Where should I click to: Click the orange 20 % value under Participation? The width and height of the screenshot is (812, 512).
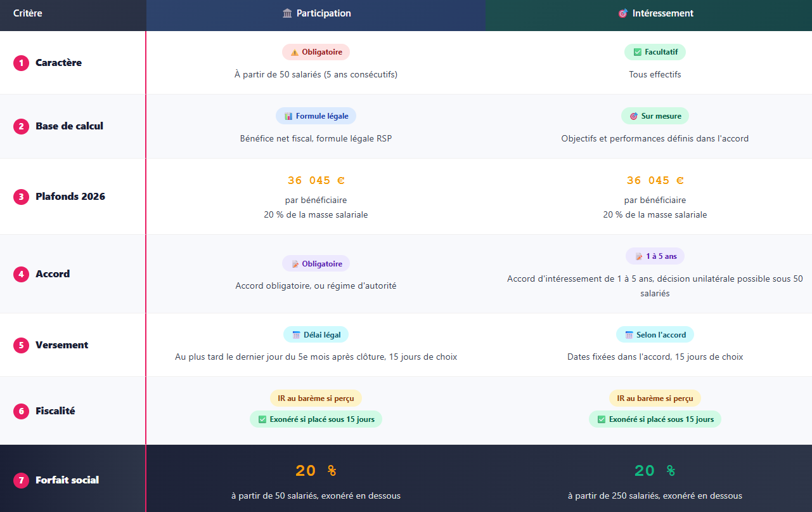316,471
